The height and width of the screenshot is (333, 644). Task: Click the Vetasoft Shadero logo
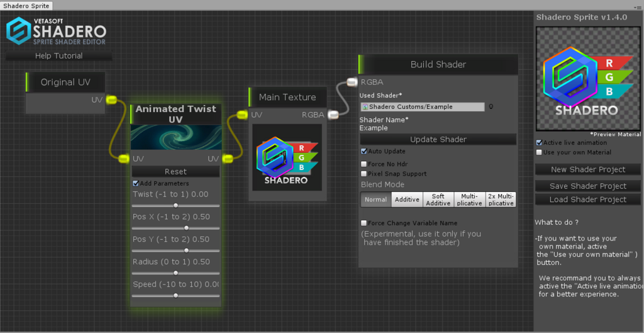(x=56, y=31)
